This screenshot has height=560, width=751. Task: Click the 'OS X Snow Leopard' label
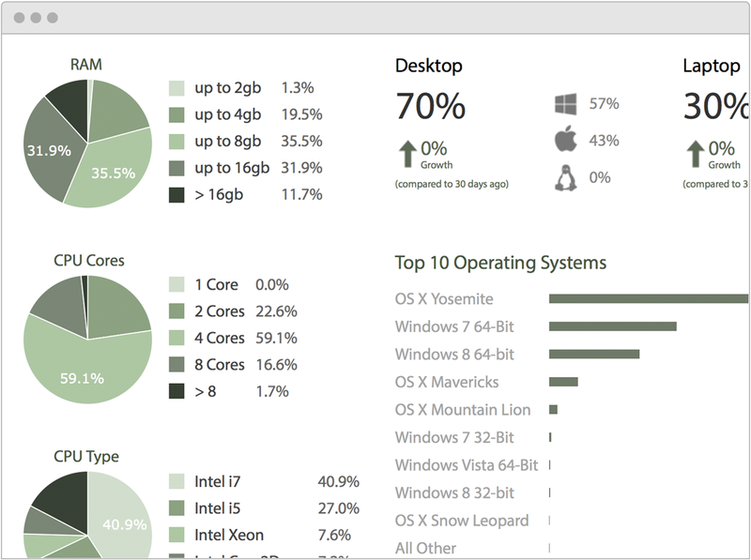pos(462,521)
